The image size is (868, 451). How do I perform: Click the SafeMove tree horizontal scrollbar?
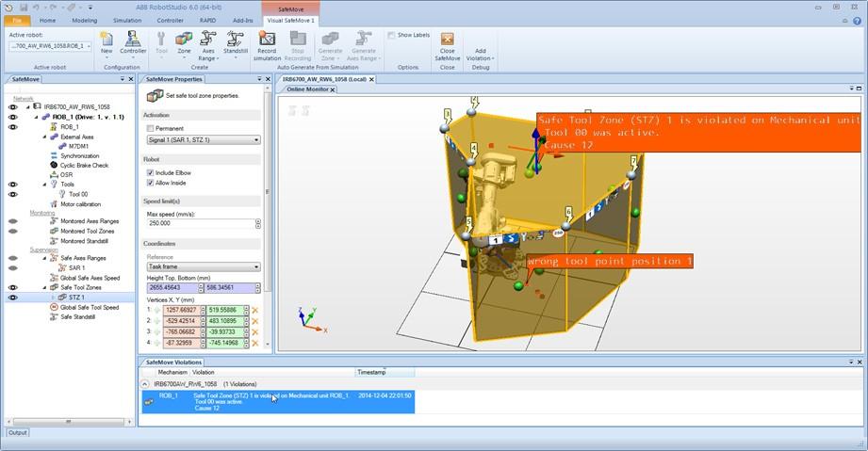69,422
